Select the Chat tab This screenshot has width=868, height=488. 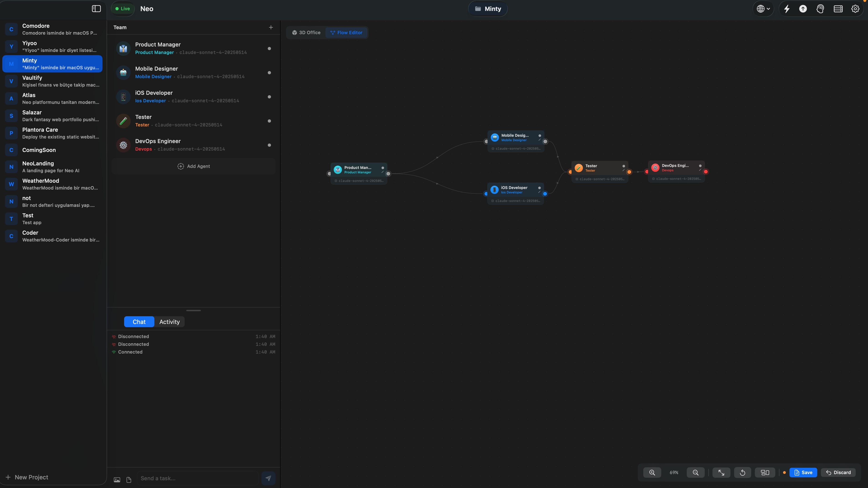(x=139, y=322)
